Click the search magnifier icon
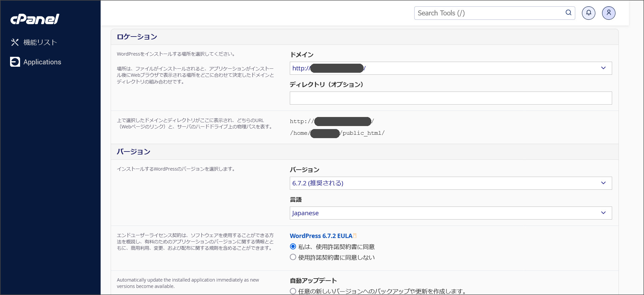 click(568, 13)
